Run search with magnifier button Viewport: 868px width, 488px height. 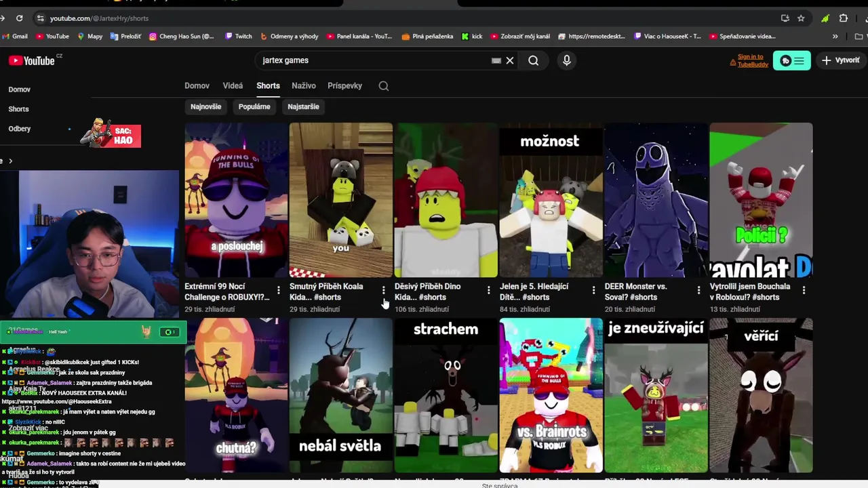pos(534,60)
